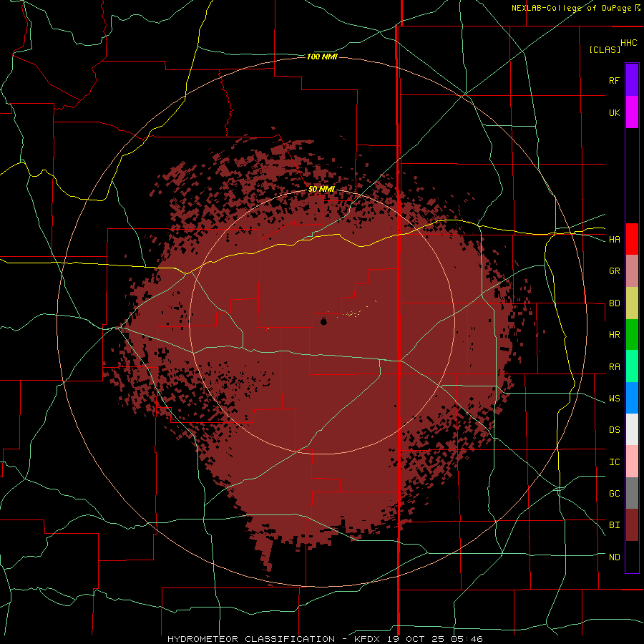644x644 pixels.
Task: Click the IC legend label
Action: click(x=615, y=462)
